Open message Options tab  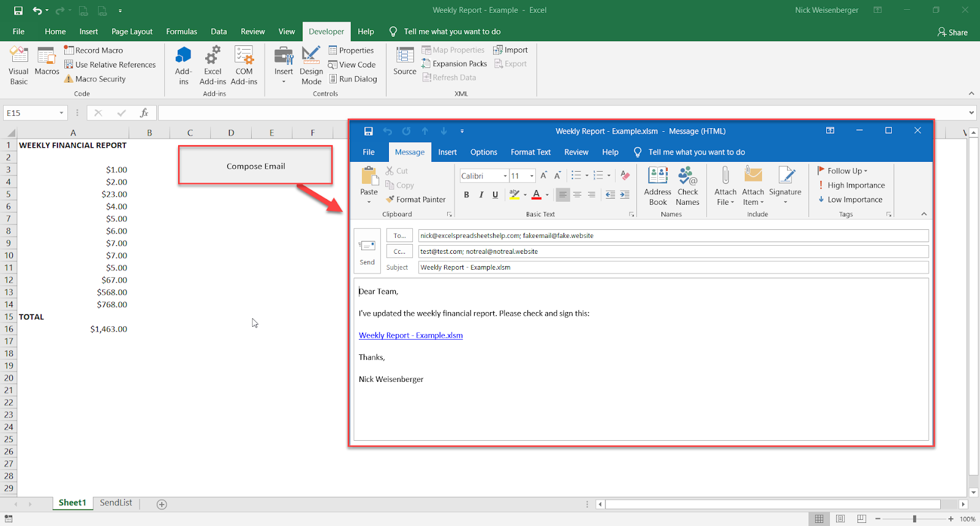pos(483,152)
